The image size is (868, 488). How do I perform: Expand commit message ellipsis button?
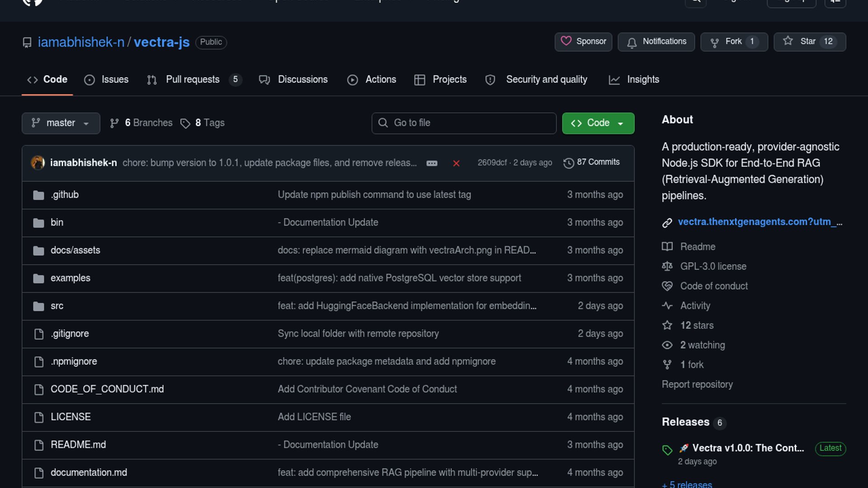pos(432,163)
